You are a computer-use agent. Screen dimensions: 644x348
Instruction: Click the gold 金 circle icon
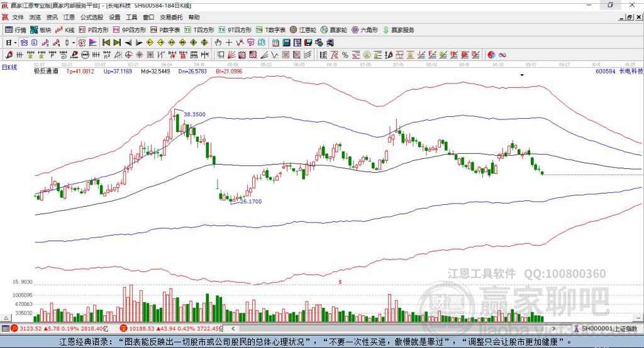click(x=367, y=55)
